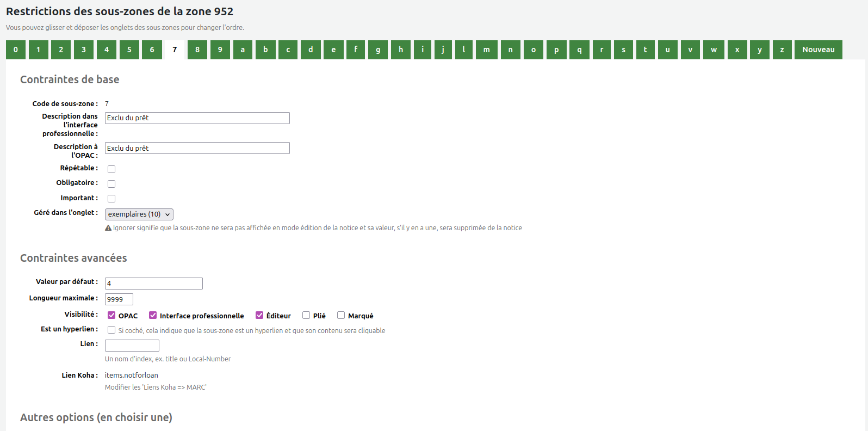
Task: Open the Géré dans l'onglet dropdown
Action: [x=139, y=214]
